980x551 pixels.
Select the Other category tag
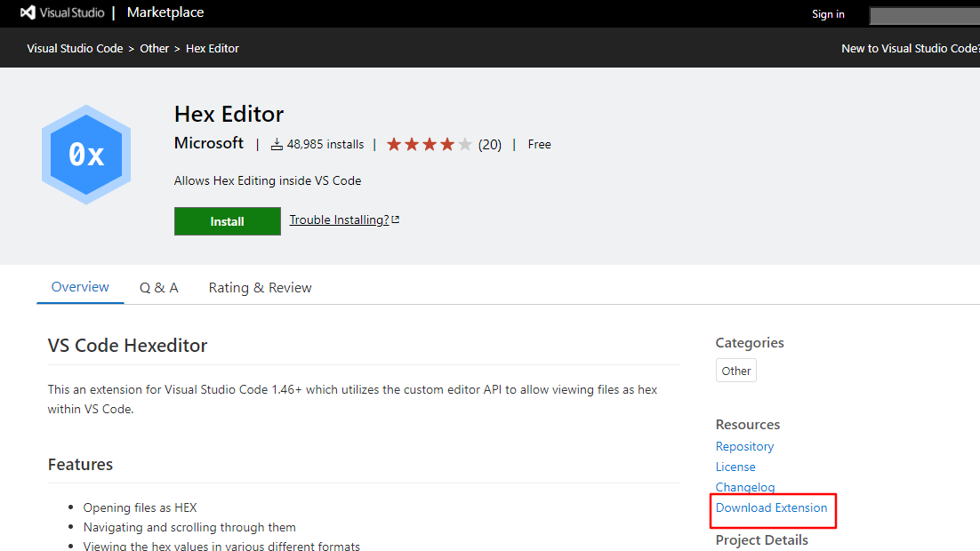coord(736,371)
